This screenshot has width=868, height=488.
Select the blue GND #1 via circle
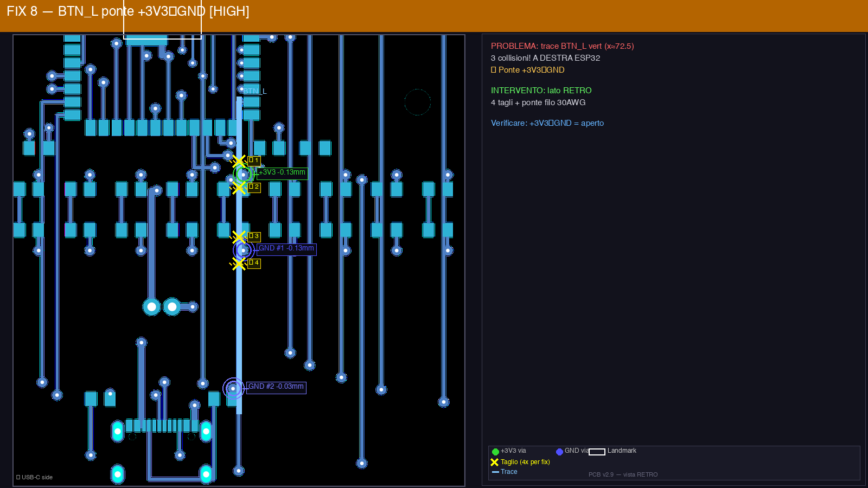tap(244, 250)
